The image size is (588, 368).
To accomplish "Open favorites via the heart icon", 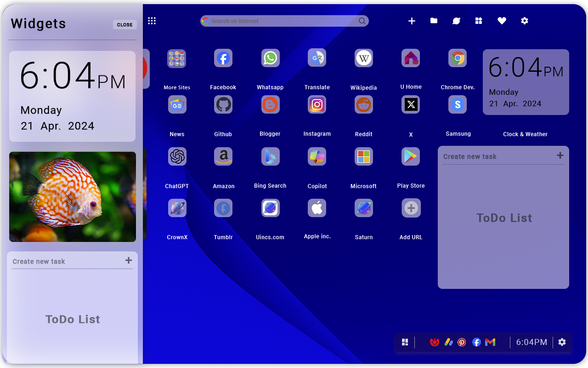I will (x=502, y=21).
